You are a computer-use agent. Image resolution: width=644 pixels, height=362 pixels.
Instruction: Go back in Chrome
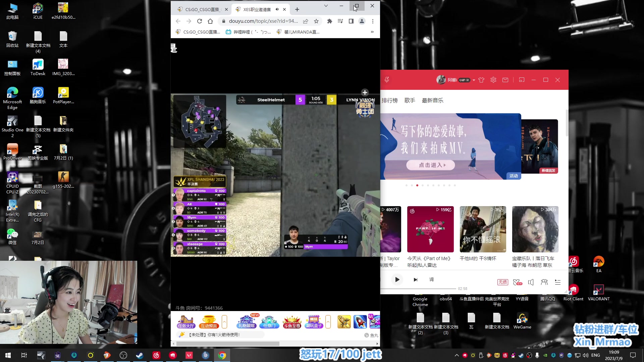click(178, 21)
